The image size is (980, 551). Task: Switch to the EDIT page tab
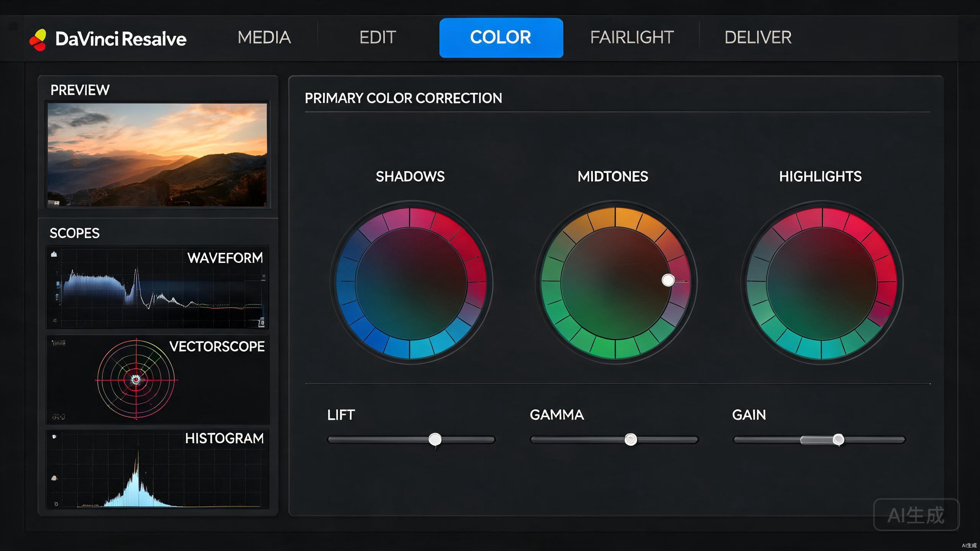click(x=377, y=37)
